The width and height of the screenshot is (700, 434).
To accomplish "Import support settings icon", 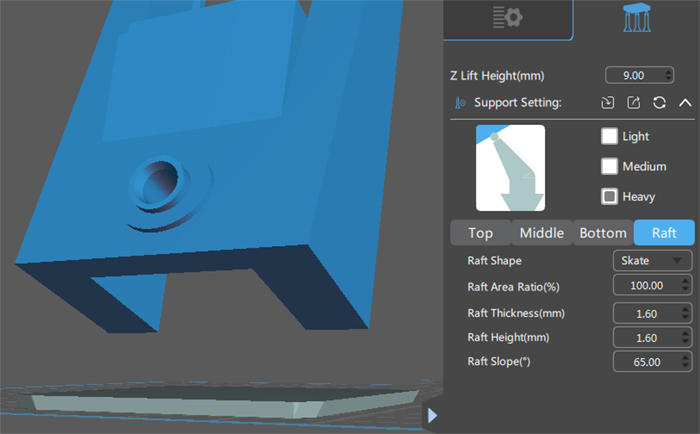I will coord(608,103).
